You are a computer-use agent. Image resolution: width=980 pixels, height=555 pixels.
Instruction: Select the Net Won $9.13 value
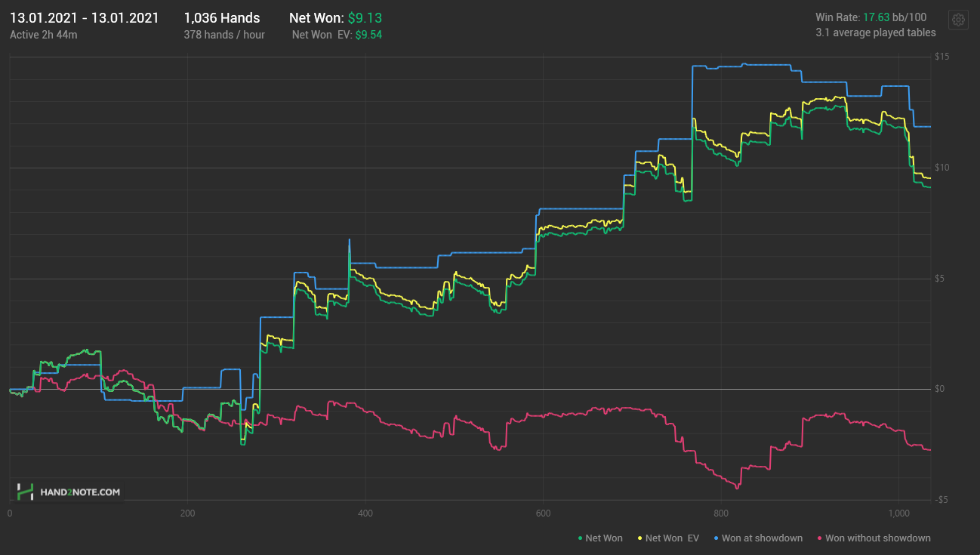point(365,18)
